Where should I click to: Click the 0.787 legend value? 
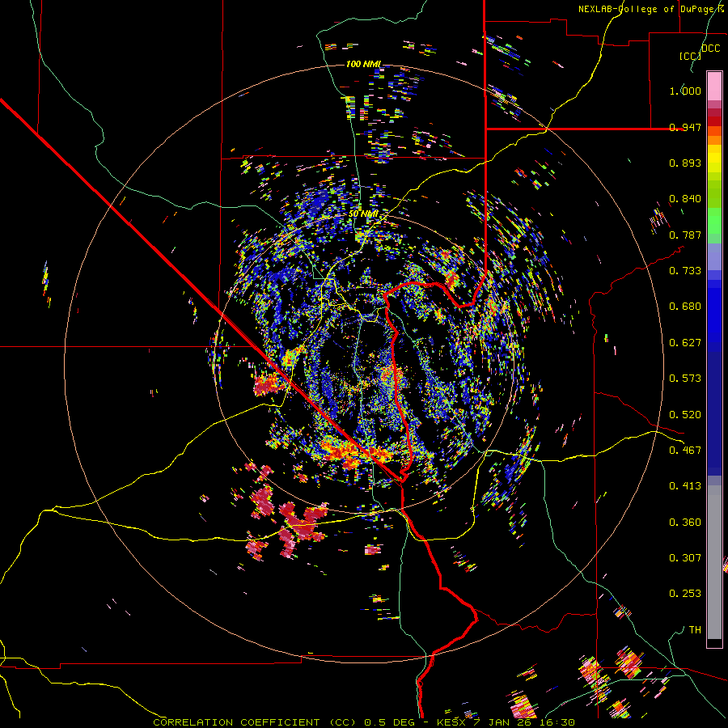pyautogui.click(x=685, y=235)
